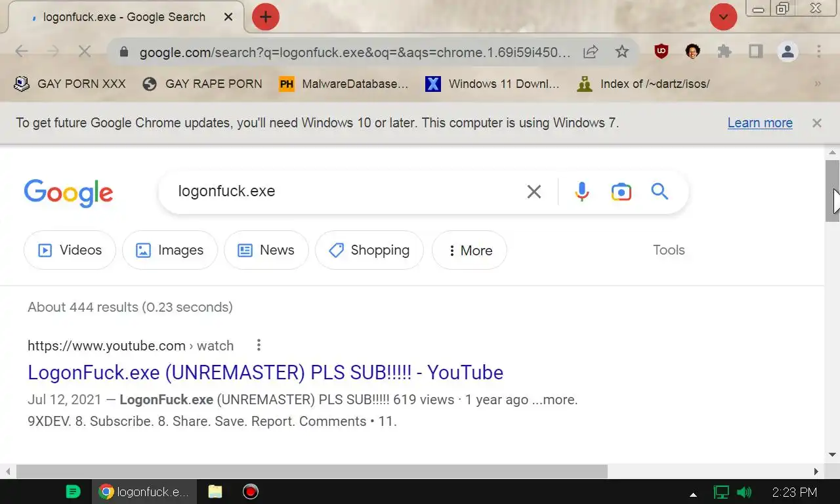840x504 pixels.
Task: Open the volume tray icon
Action: pos(744,492)
